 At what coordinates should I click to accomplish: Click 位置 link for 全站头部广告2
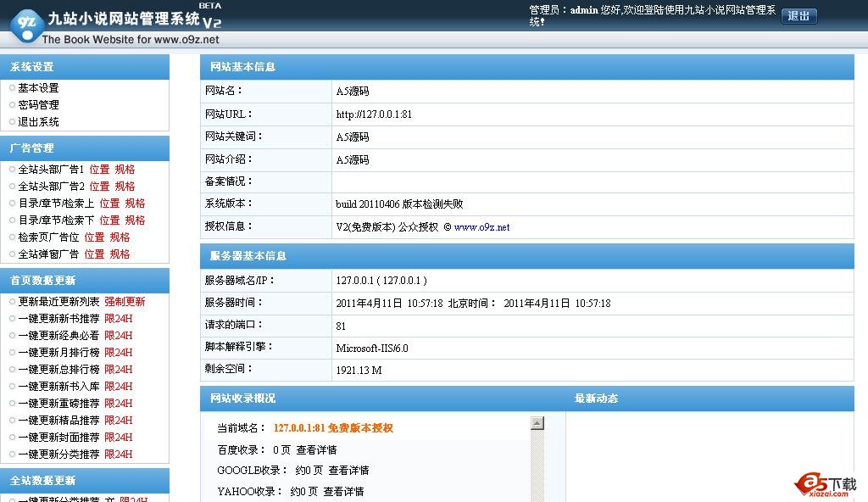(x=100, y=187)
